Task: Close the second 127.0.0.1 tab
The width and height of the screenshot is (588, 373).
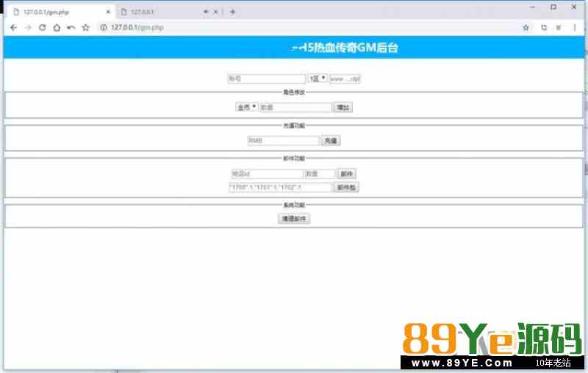Action: 215,12
